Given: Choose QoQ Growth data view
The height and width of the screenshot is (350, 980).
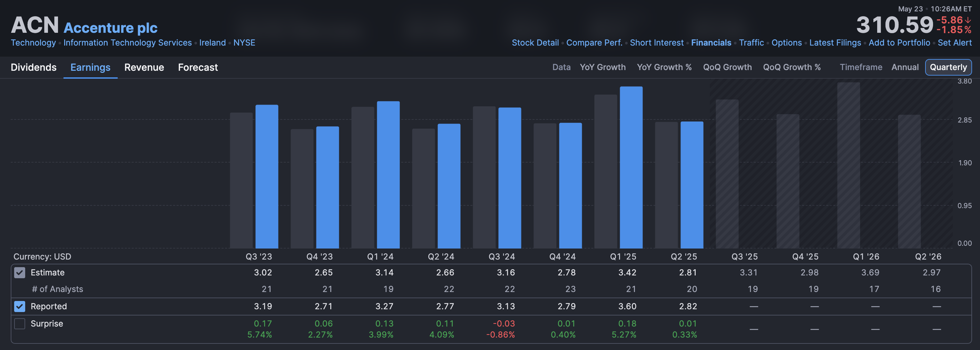Looking at the screenshot, I should coord(727,67).
